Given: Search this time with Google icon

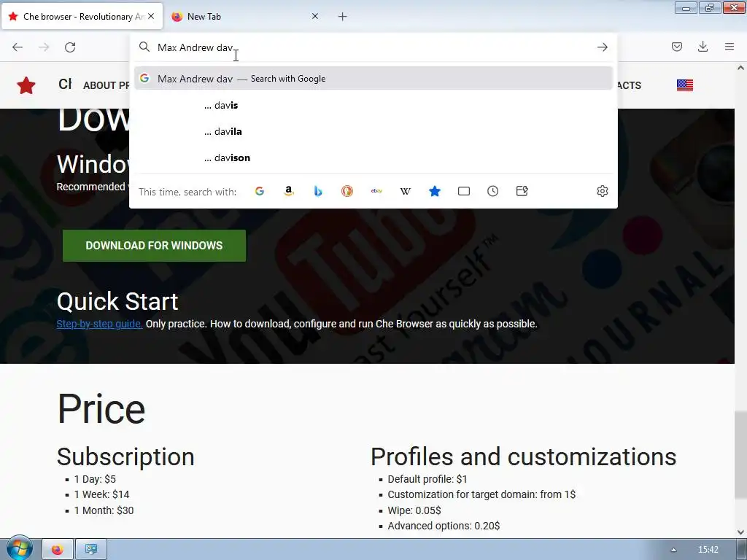Looking at the screenshot, I should point(260,192).
